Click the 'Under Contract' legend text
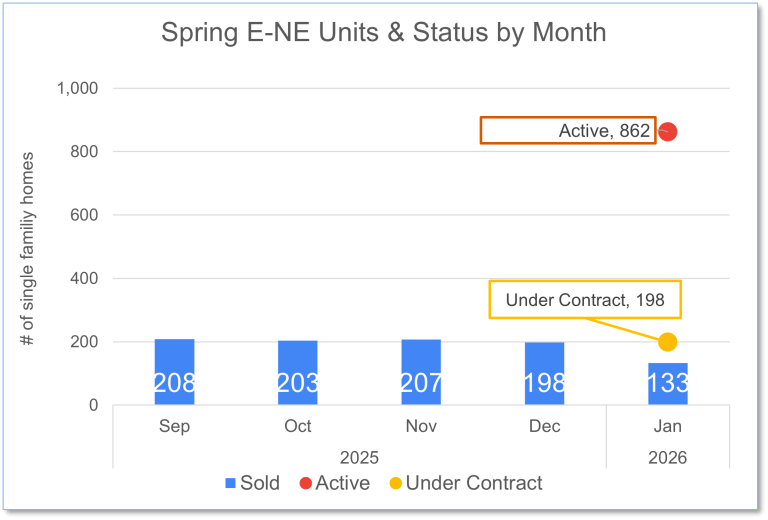This screenshot has height=520, width=768. click(474, 484)
